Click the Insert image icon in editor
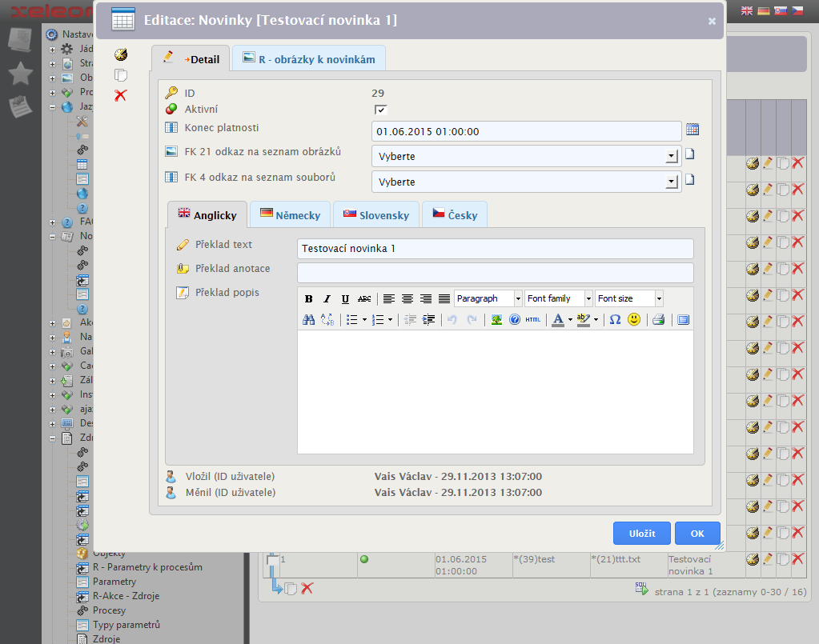Screen dimensions: 819x644 (496, 319)
